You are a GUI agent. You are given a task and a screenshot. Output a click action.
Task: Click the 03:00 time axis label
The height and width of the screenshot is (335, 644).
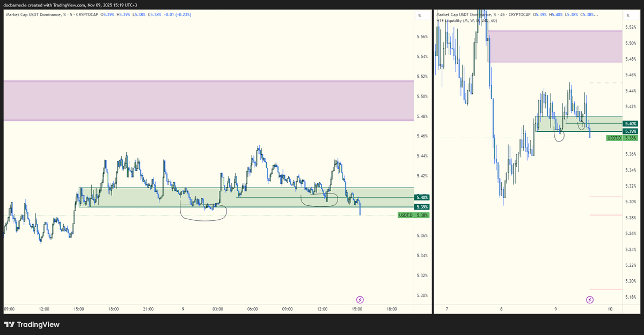click(x=218, y=309)
